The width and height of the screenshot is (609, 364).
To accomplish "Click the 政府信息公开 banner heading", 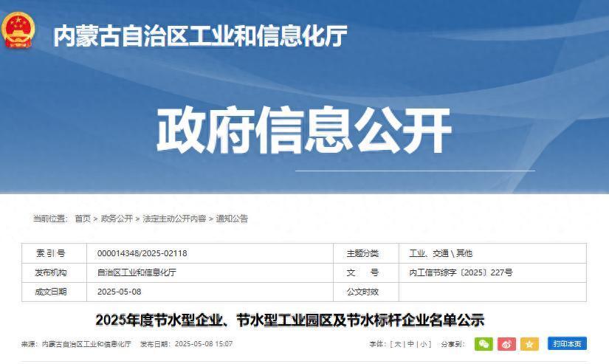I will [304, 129].
